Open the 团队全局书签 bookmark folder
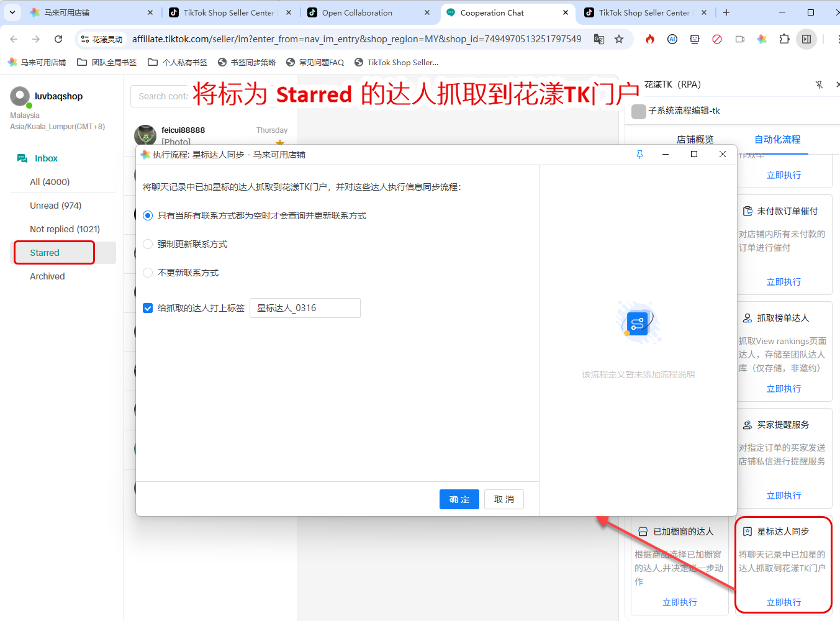Viewport: 840px width, 621px height. pyautogui.click(x=107, y=62)
